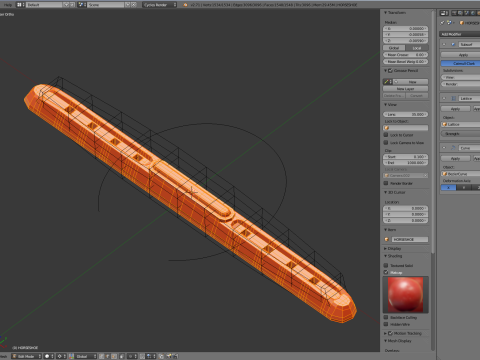The height and width of the screenshot is (360, 480).
Task: Click the scene browse icon beside Scene field
Action: tap(82, 5)
